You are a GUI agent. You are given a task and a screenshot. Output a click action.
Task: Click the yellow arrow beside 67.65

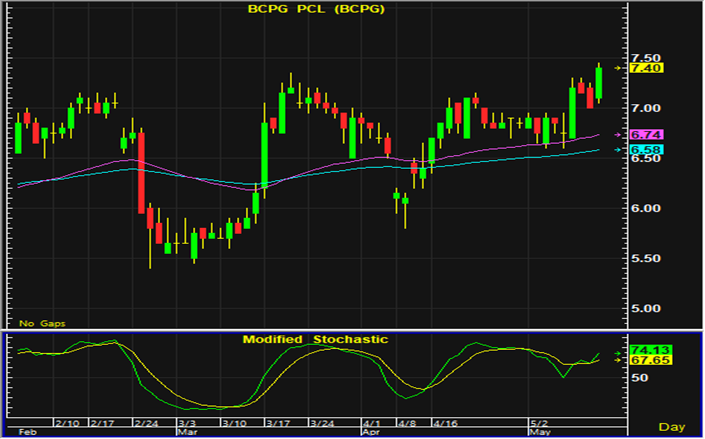618,360
